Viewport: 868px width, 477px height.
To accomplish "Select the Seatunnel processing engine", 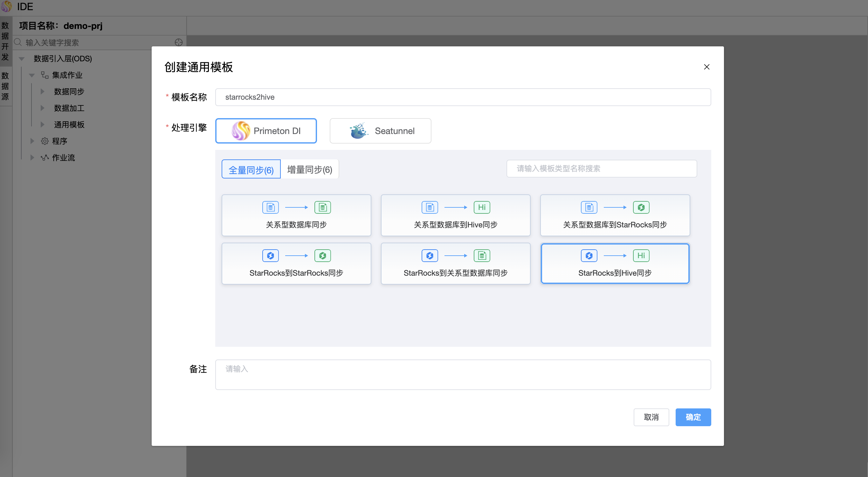I will click(380, 131).
